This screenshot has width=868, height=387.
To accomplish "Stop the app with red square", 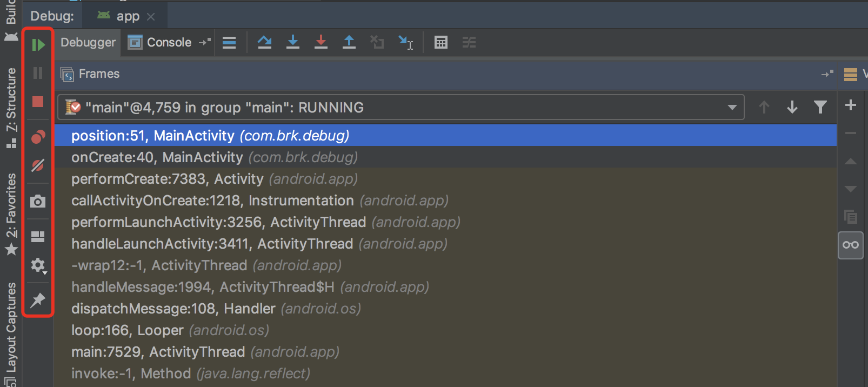I will click(38, 102).
